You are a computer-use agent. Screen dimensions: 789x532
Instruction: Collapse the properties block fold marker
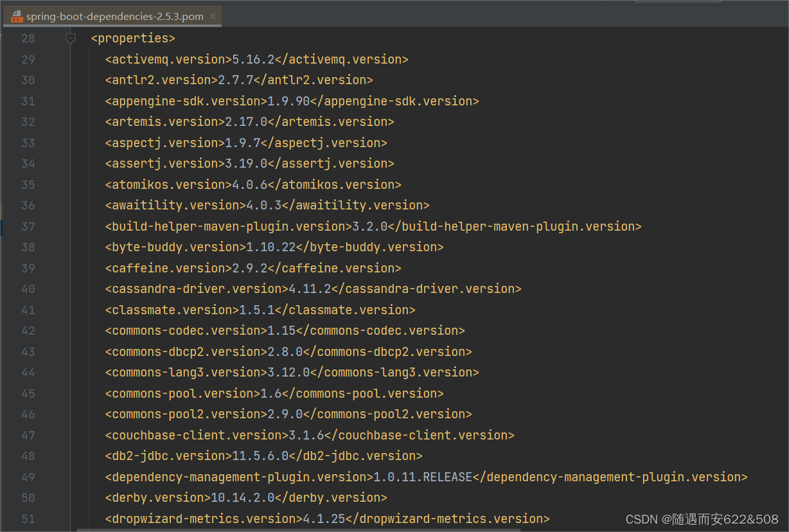click(71, 39)
